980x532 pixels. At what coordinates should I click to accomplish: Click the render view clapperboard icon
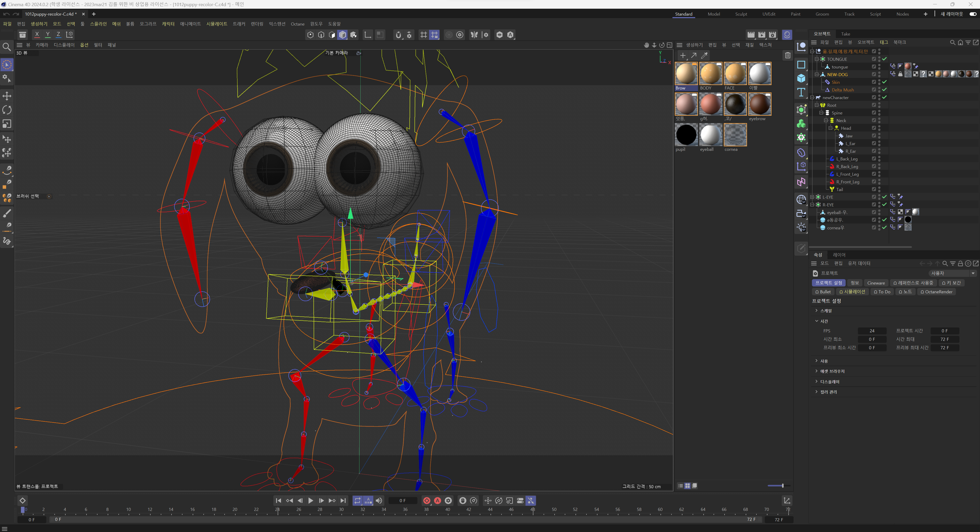pyautogui.click(x=751, y=35)
